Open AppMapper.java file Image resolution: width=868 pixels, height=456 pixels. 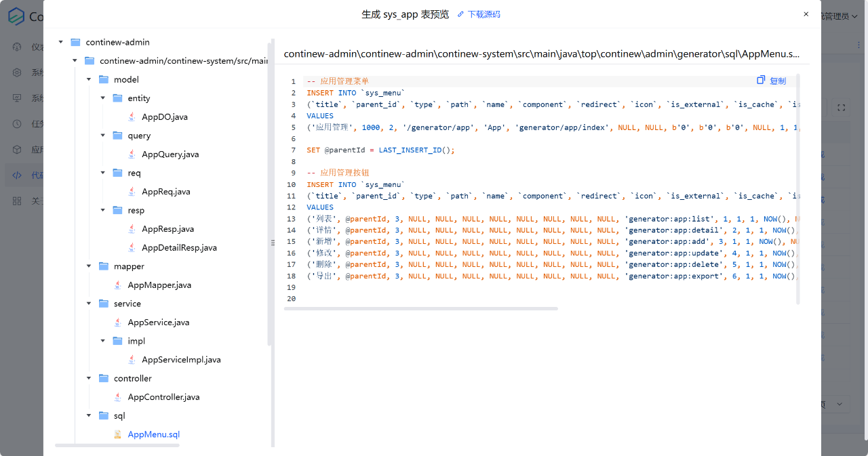click(159, 285)
